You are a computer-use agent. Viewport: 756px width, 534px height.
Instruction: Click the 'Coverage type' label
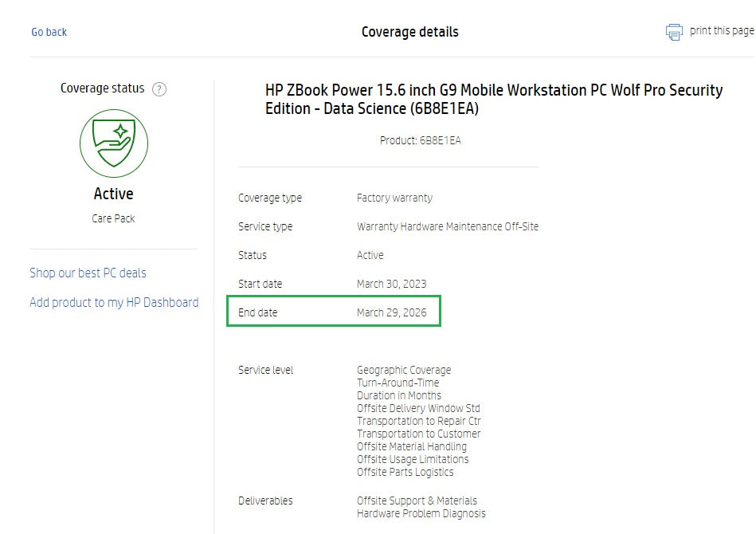[269, 198]
